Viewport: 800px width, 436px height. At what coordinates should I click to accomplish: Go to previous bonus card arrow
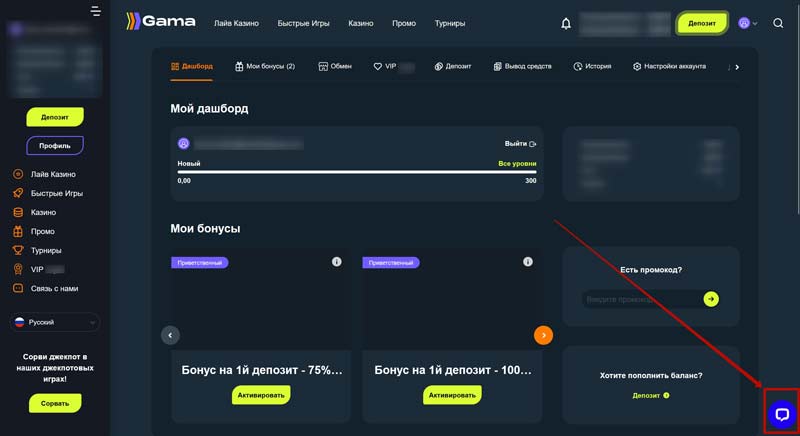point(170,335)
